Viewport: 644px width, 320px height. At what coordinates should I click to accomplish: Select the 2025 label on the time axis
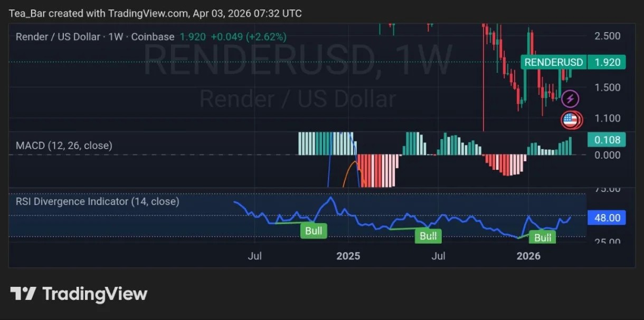348,256
